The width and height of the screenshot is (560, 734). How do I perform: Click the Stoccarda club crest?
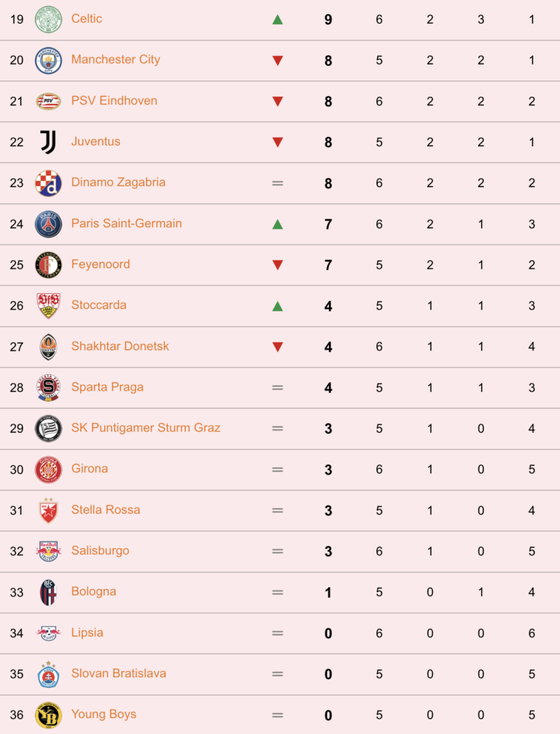(x=48, y=305)
